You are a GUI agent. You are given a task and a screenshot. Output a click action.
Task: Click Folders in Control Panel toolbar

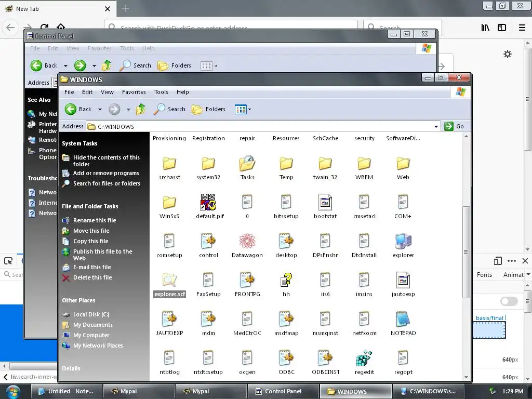175,65
